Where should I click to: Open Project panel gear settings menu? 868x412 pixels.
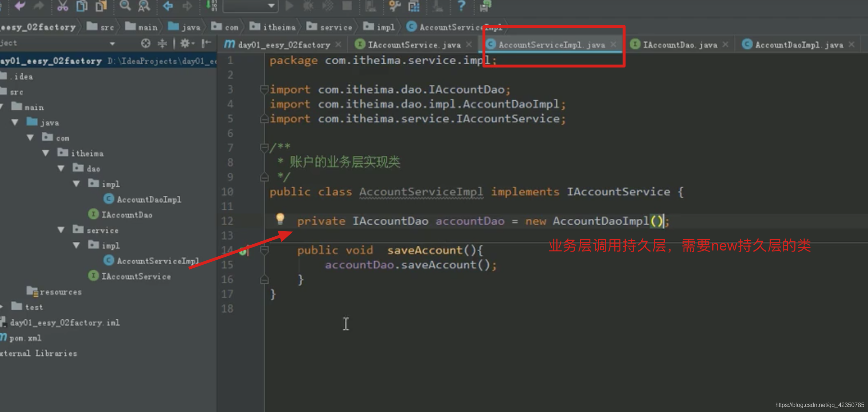click(187, 43)
